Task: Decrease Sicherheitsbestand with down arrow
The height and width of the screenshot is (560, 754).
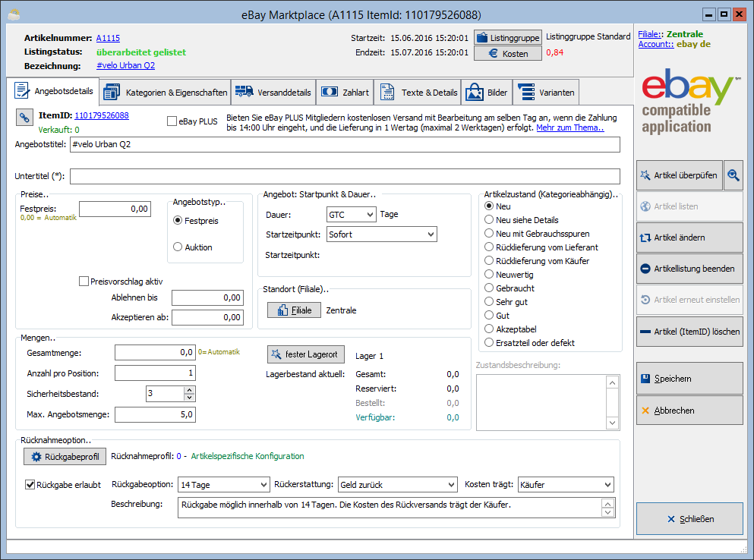Action: 190,398
